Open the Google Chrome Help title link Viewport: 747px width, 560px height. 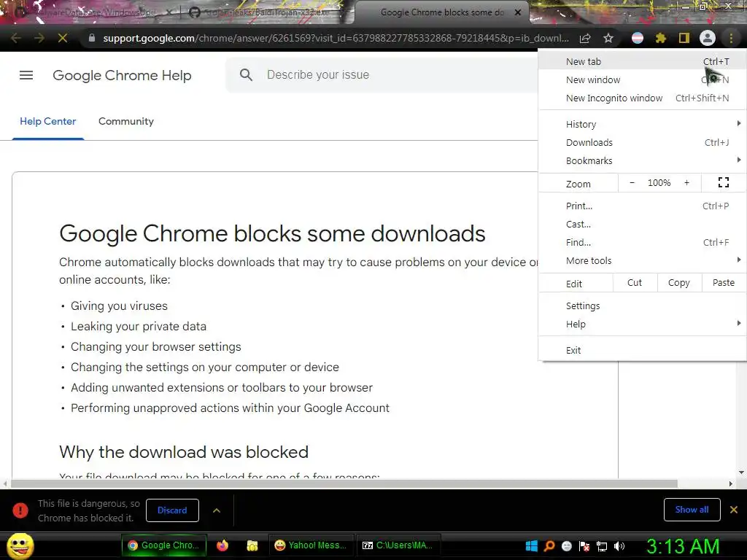coord(122,75)
